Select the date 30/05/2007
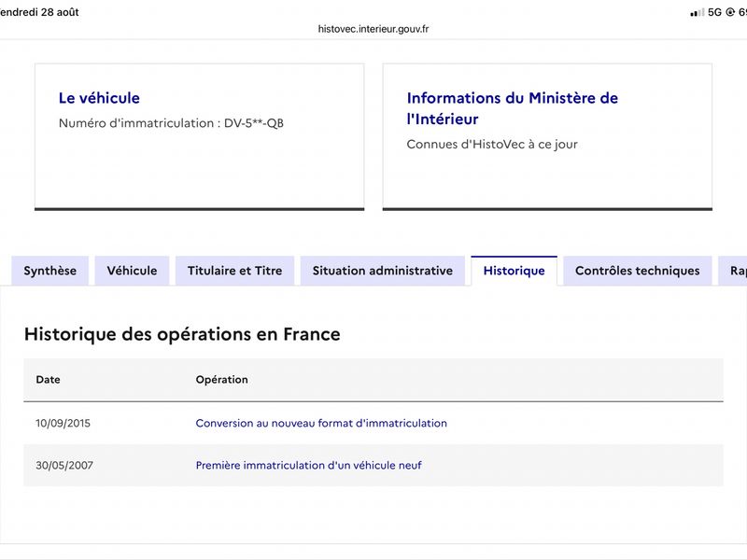Screen dimensions: 747x560 pyautogui.click(x=64, y=465)
